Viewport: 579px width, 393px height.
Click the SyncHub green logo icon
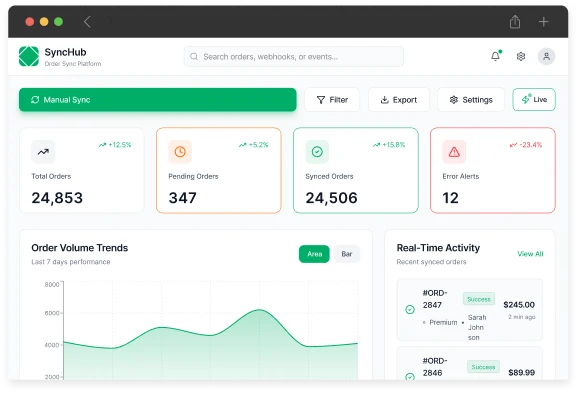click(29, 56)
